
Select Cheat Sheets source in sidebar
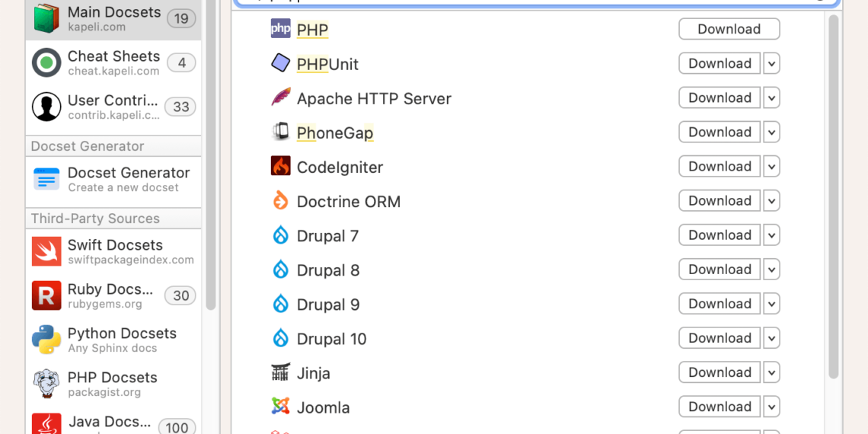pos(113,62)
